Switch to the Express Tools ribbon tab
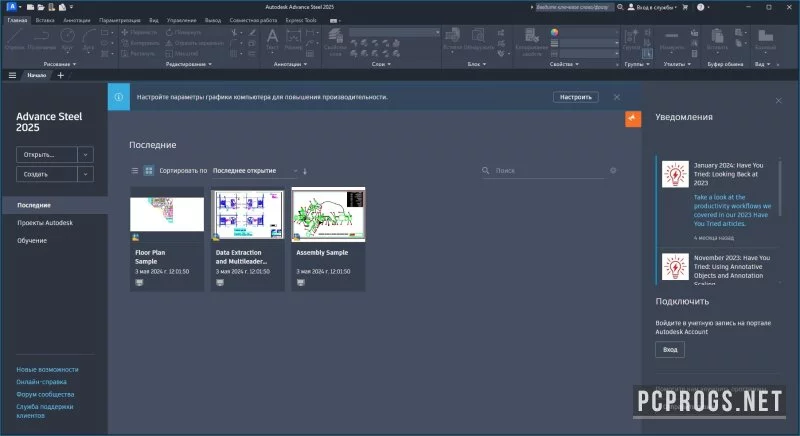 point(301,20)
